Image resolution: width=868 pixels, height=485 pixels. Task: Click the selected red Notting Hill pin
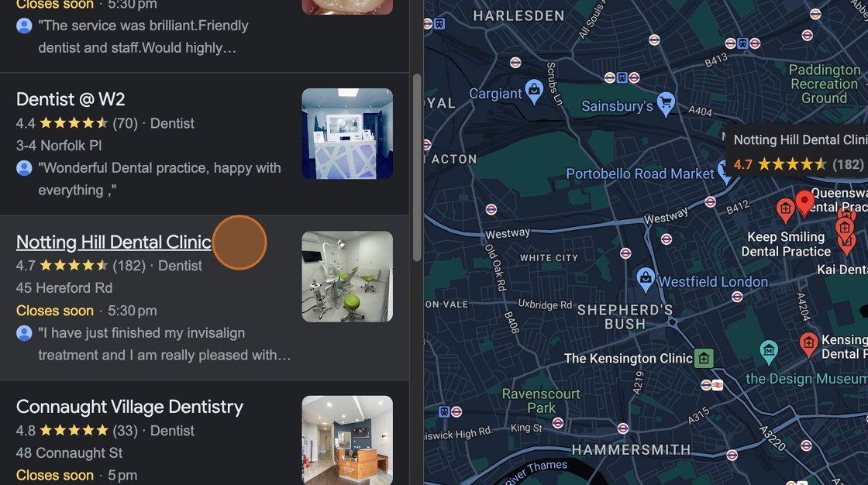(804, 203)
